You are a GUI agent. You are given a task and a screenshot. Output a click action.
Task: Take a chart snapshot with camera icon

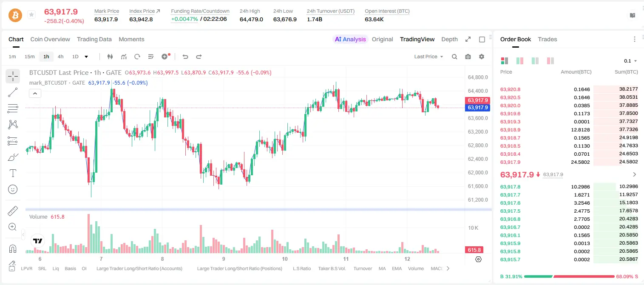pos(468,57)
